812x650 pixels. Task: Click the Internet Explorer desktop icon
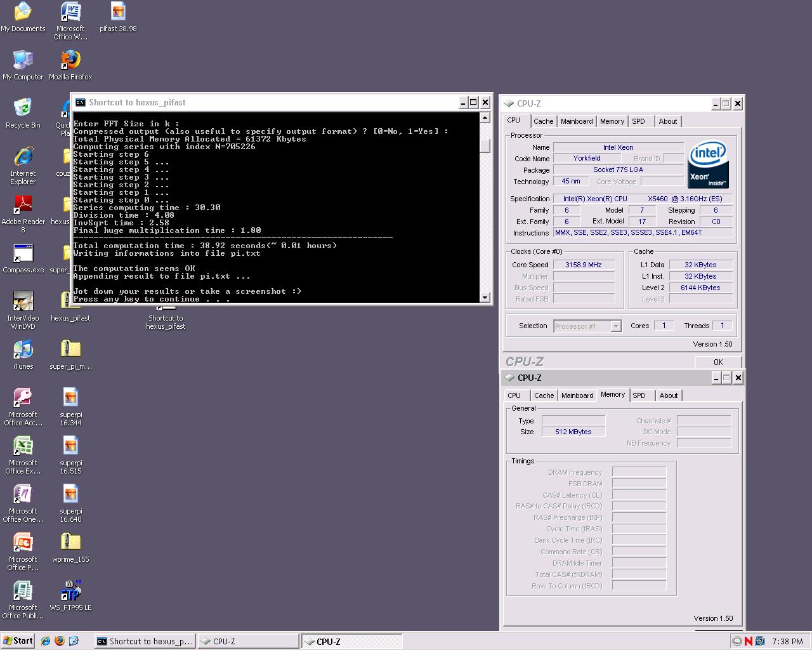[23, 166]
